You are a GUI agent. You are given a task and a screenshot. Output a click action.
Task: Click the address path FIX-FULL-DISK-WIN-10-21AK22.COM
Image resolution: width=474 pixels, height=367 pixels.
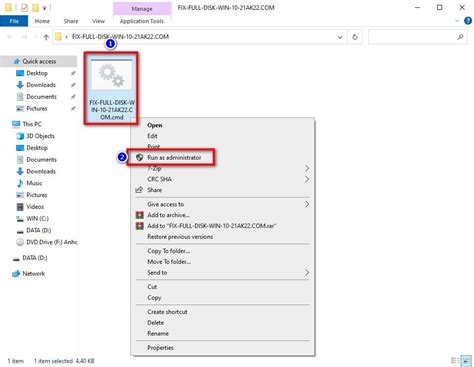pyautogui.click(x=120, y=37)
